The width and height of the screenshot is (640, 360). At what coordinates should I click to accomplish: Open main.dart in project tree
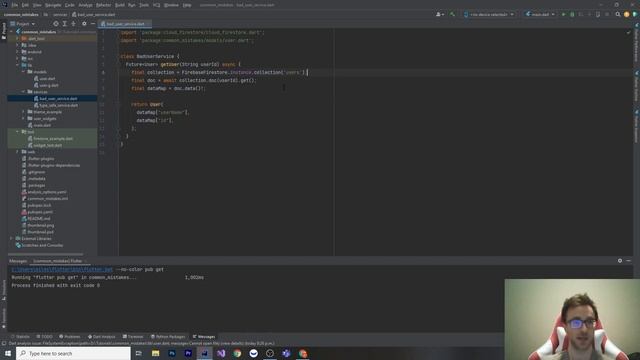pyautogui.click(x=42, y=125)
